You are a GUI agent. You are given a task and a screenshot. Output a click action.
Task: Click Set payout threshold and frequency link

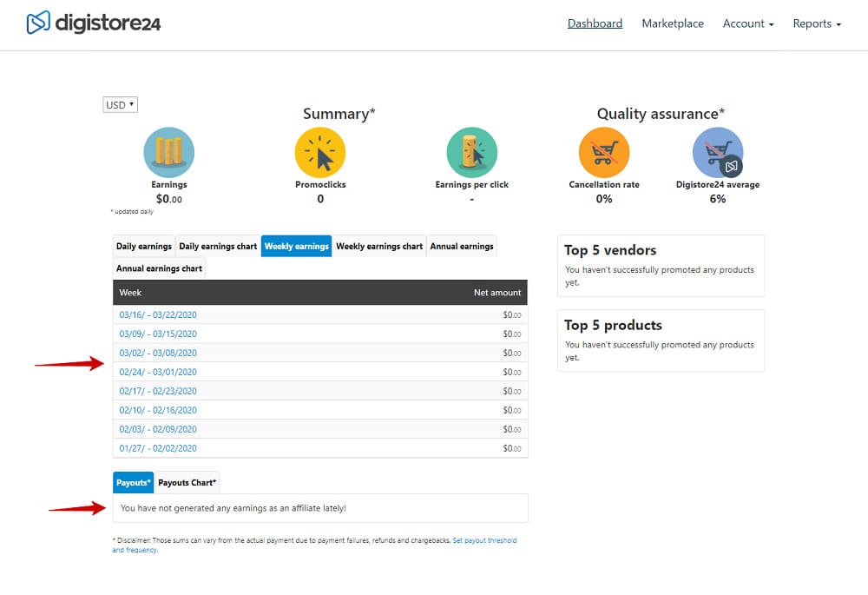[x=484, y=540]
